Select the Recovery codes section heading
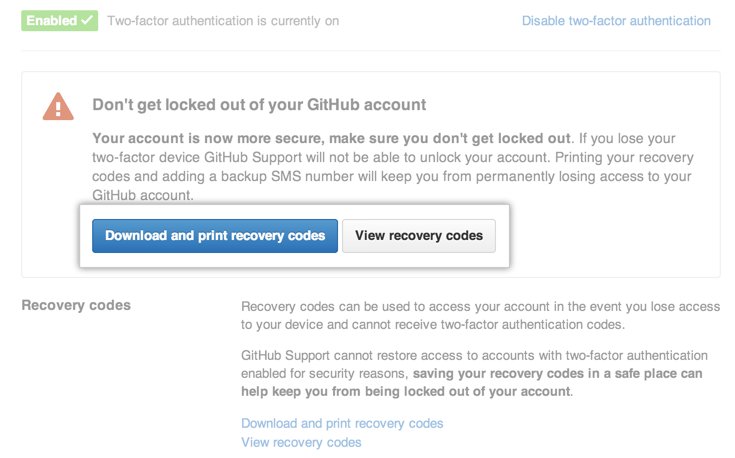Image resolution: width=735 pixels, height=458 pixels. coord(76,304)
